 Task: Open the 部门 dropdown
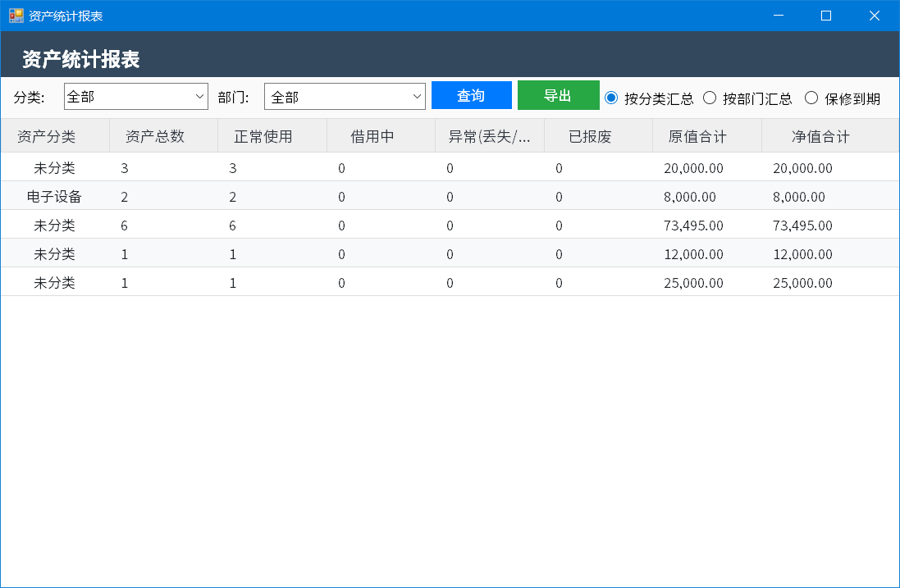pyautogui.click(x=345, y=97)
